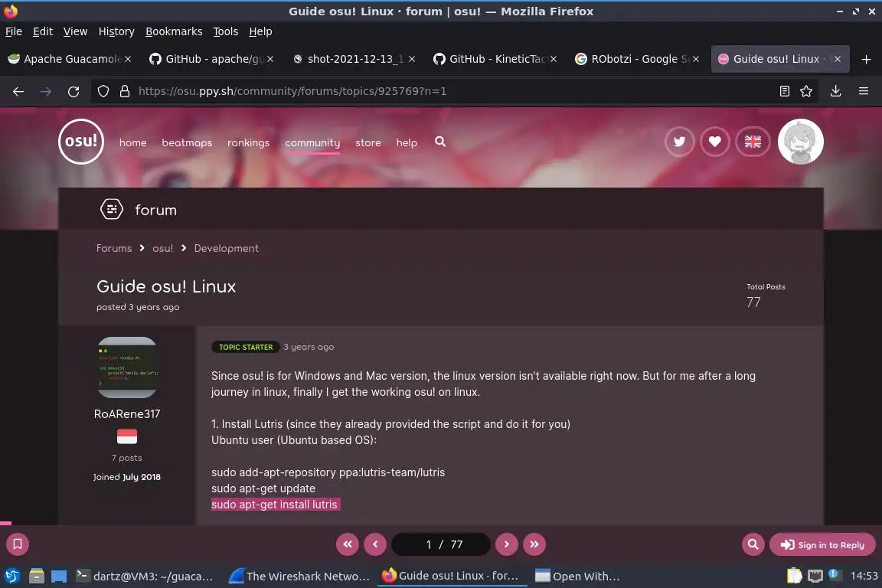Jump to last post button
Viewport: 882px width, 588px height.
point(534,544)
